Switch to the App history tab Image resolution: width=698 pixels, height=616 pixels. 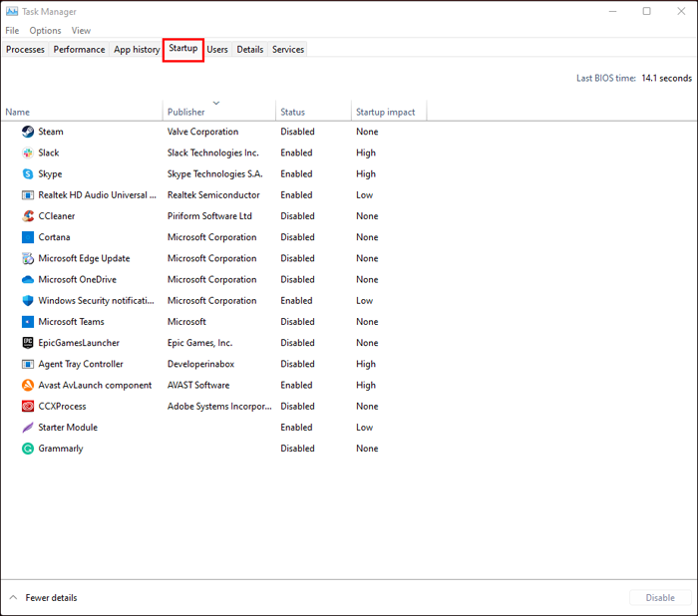point(137,50)
